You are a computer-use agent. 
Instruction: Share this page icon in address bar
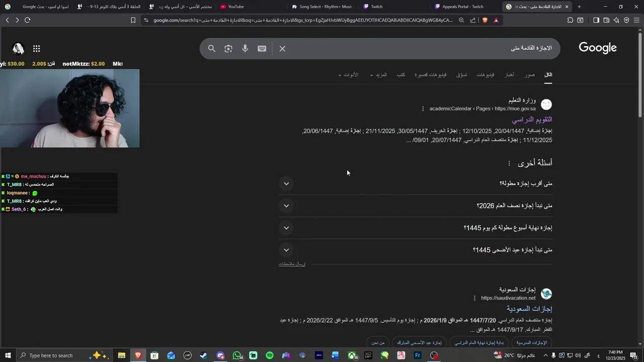pos(473,20)
